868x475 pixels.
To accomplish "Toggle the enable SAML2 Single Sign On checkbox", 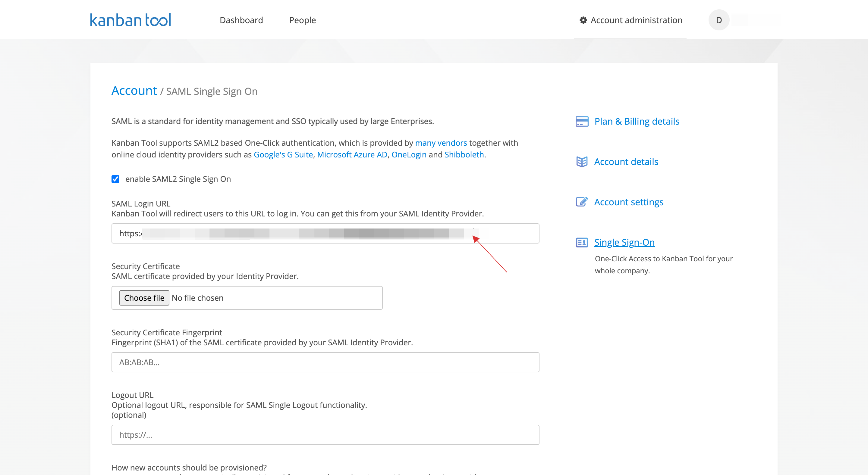I will [x=115, y=179].
